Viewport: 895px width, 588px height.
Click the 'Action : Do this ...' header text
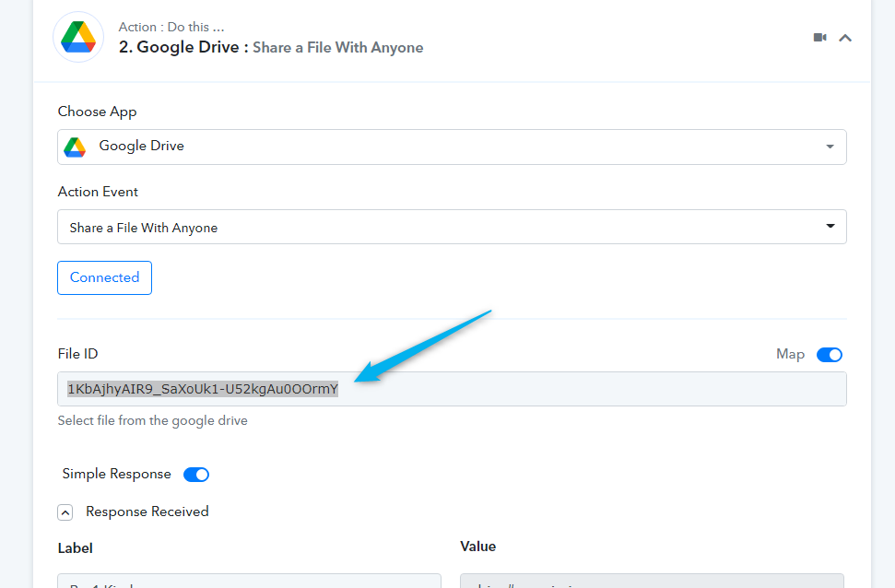coord(171,27)
